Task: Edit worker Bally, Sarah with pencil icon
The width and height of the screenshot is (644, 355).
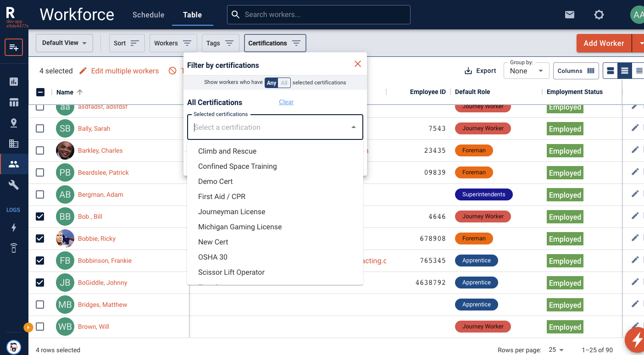Action: pyautogui.click(x=635, y=128)
